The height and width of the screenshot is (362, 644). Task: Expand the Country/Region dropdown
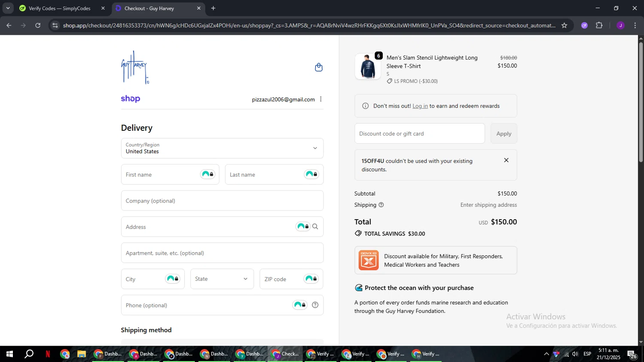[x=222, y=148]
